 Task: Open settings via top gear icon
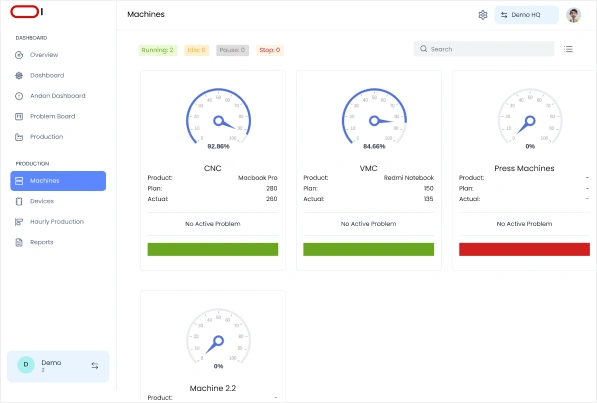coord(483,15)
